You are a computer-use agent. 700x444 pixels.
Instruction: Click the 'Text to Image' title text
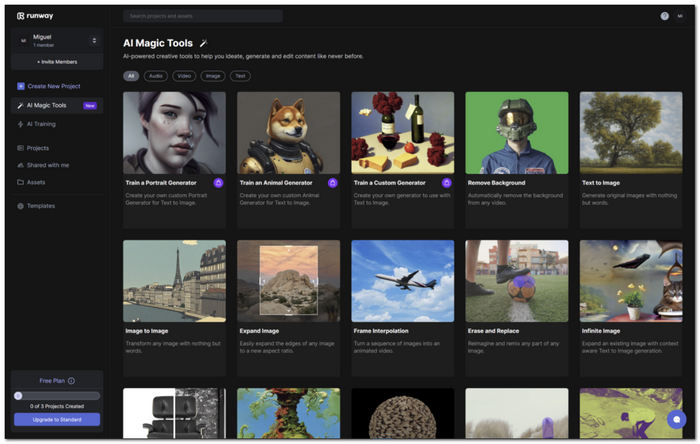(x=601, y=183)
